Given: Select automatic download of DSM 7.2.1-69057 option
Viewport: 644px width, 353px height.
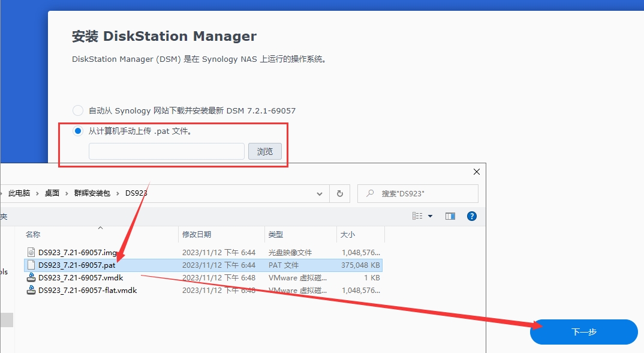Looking at the screenshot, I should (78, 110).
